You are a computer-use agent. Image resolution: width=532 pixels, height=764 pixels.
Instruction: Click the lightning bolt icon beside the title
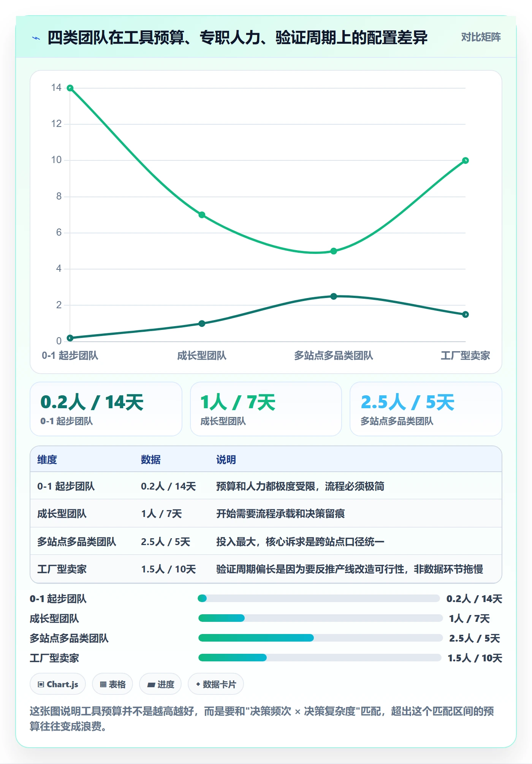coord(36,38)
